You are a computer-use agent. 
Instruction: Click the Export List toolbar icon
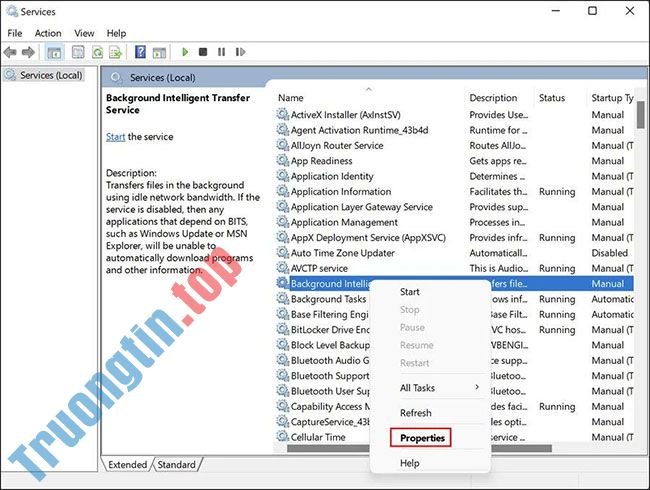click(x=115, y=52)
